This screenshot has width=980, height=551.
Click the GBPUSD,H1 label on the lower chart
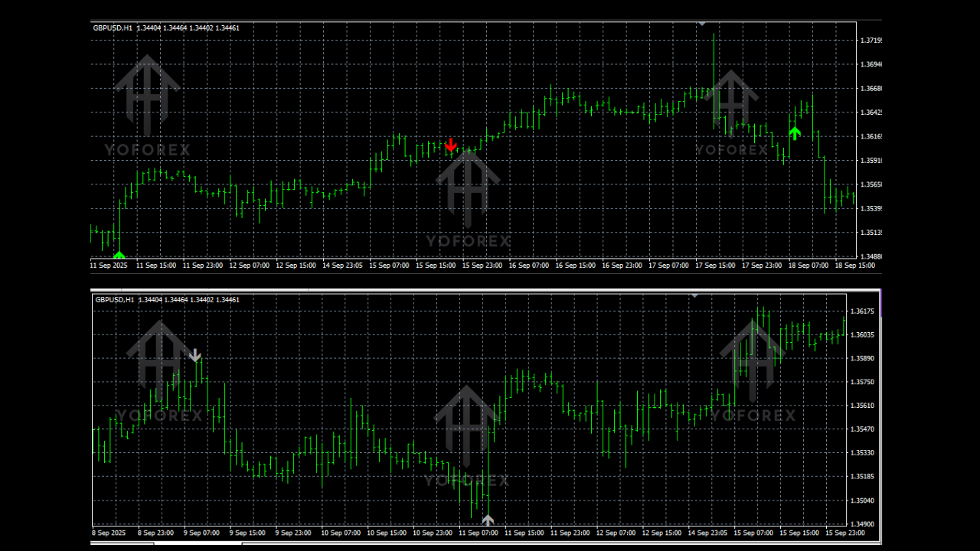[x=114, y=300]
